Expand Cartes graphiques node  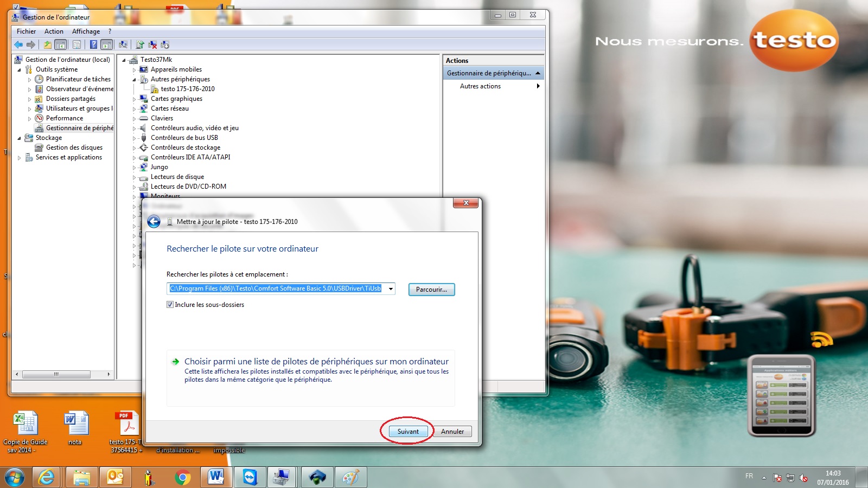coord(135,99)
